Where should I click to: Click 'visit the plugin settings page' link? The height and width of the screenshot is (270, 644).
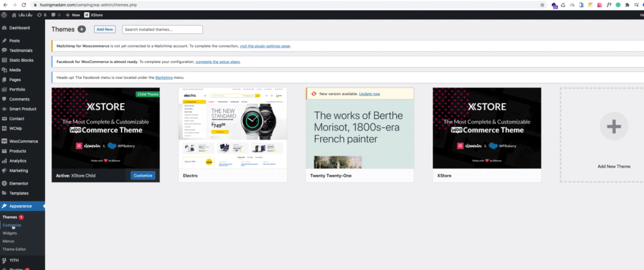point(265,46)
